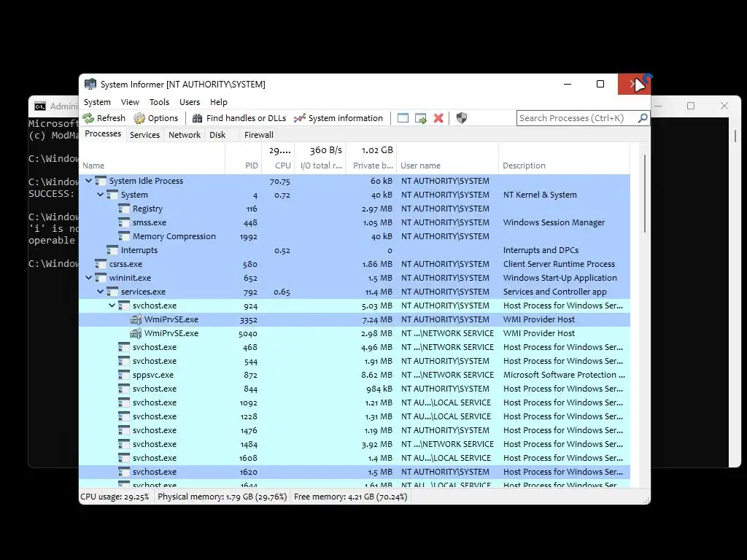Open the View menu

click(x=130, y=102)
